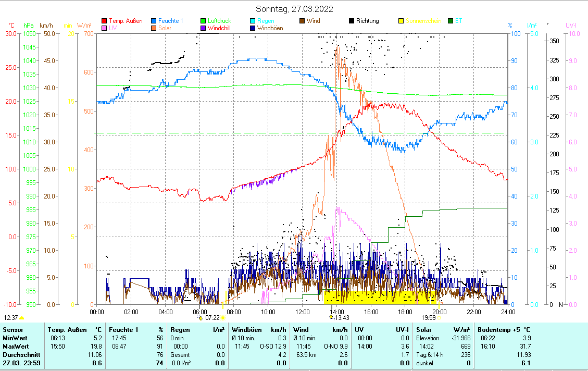
Task: Select the Bodentemp +5 column header
Action: pyautogui.click(x=504, y=329)
